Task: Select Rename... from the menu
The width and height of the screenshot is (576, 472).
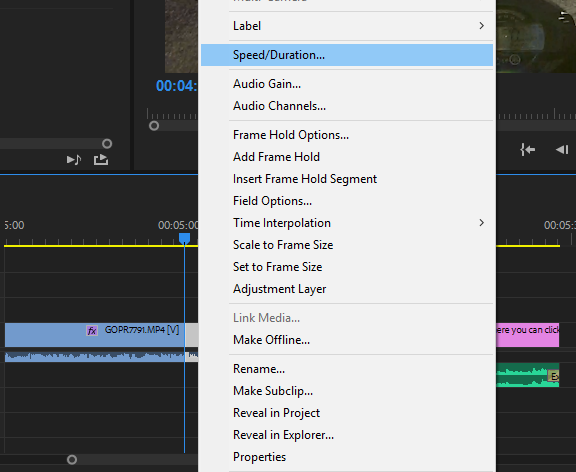Action: (347, 369)
